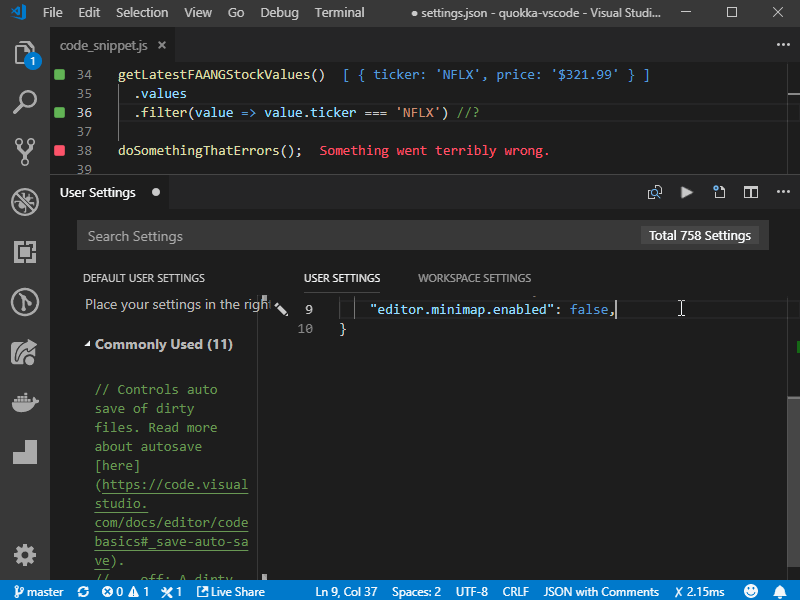
Task: Open the Selection menu
Action: [142, 13]
